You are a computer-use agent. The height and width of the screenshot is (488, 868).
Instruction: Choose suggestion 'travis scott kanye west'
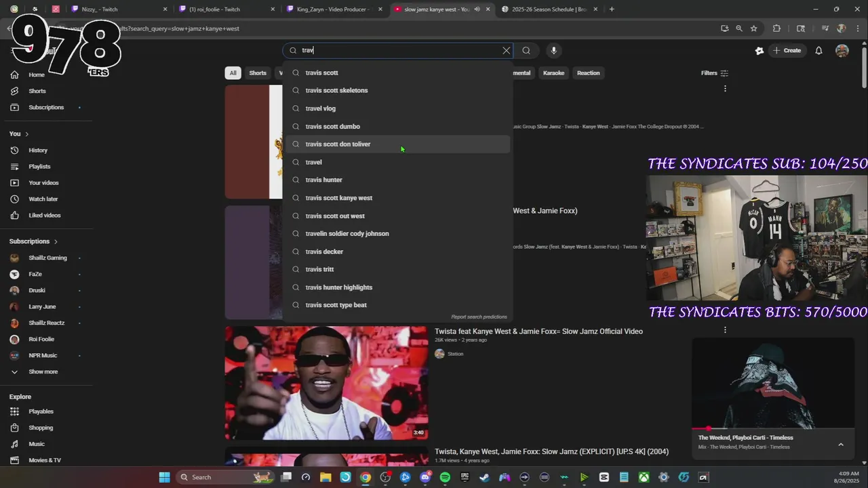tap(397, 198)
